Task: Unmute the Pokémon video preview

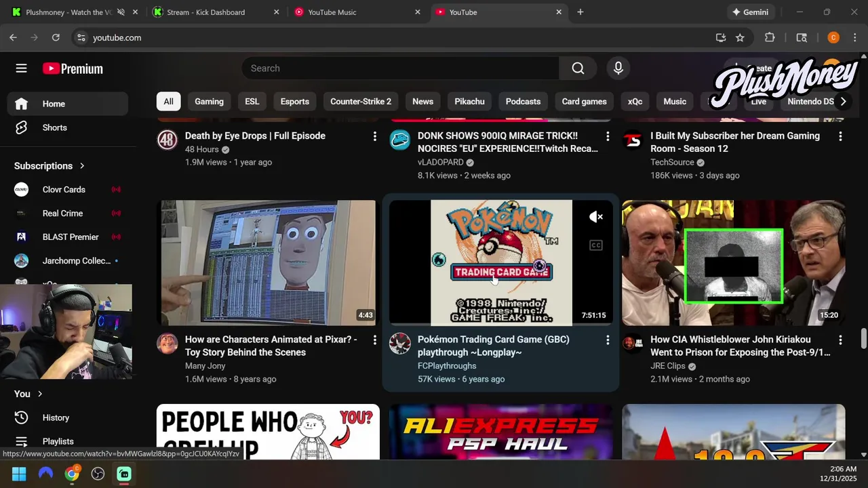Action: point(595,217)
